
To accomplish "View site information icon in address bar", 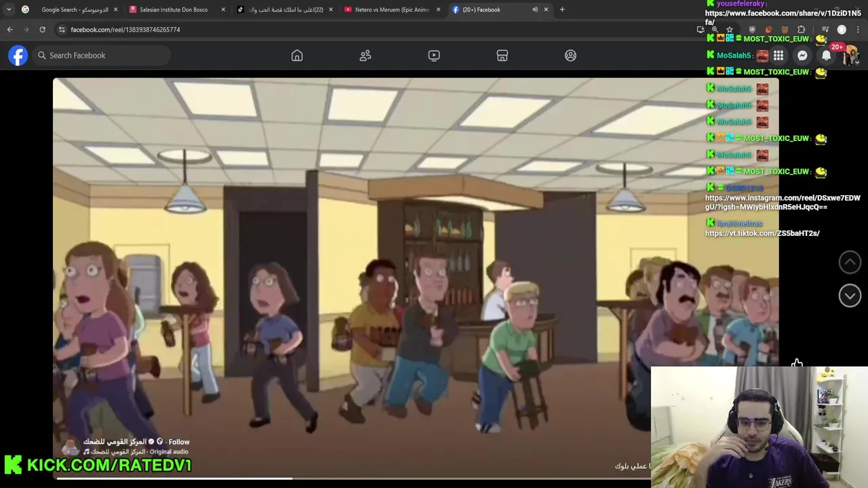I will click(62, 30).
